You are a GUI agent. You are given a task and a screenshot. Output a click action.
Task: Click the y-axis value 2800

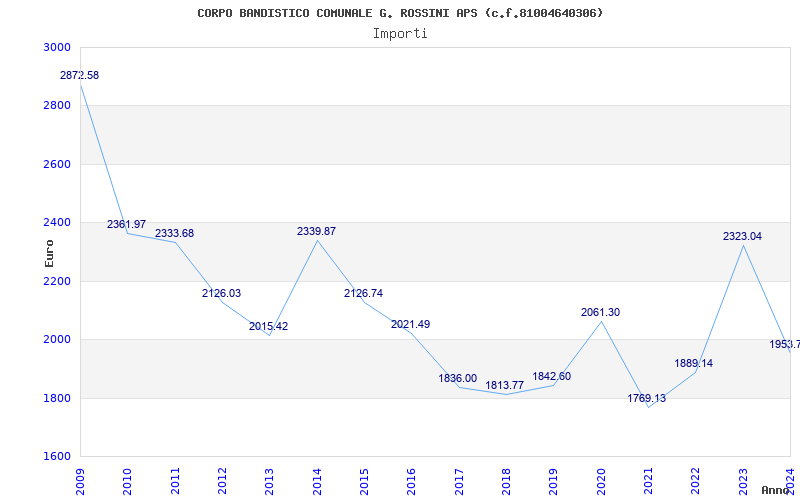coord(56,106)
